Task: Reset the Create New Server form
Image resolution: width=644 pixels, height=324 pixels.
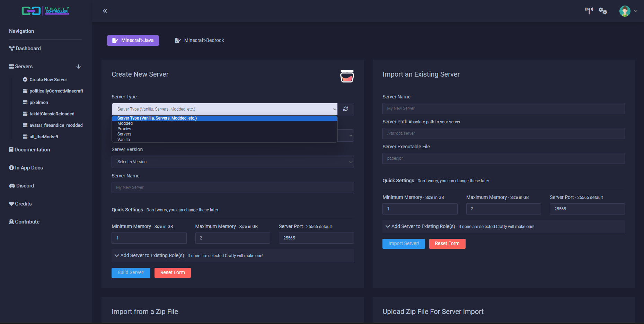Action: coord(173,273)
